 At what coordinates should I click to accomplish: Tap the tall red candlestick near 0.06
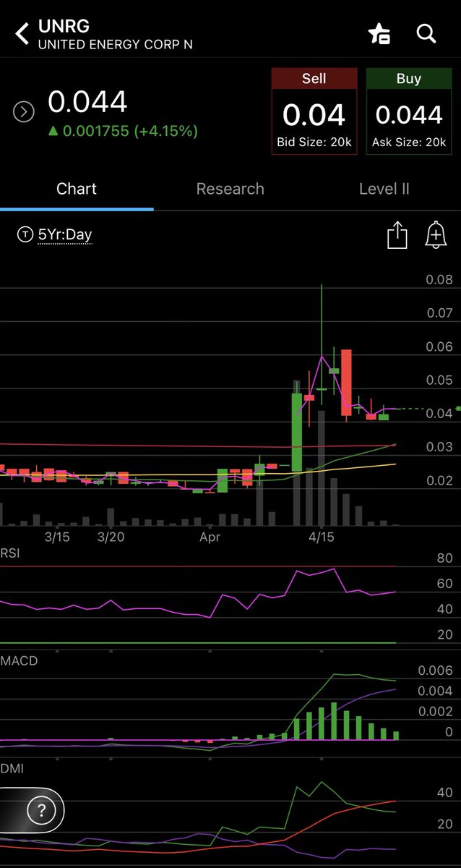[x=346, y=382]
